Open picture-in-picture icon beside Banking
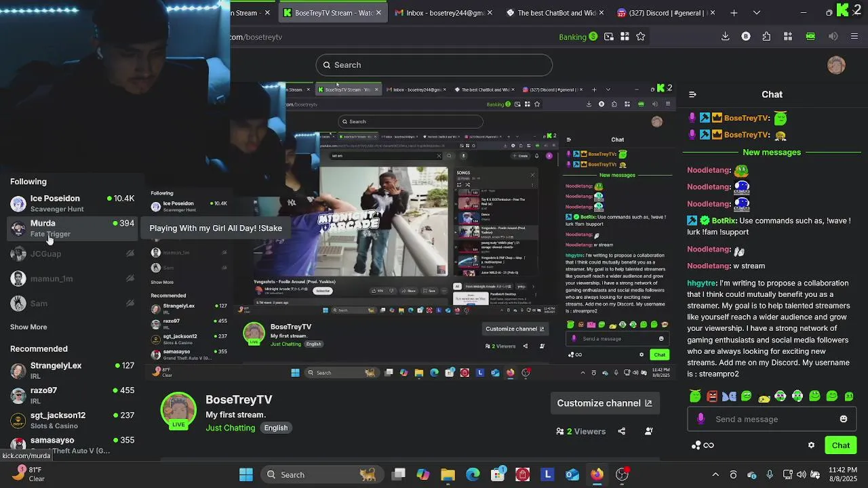868x488 pixels. pyautogui.click(x=609, y=37)
